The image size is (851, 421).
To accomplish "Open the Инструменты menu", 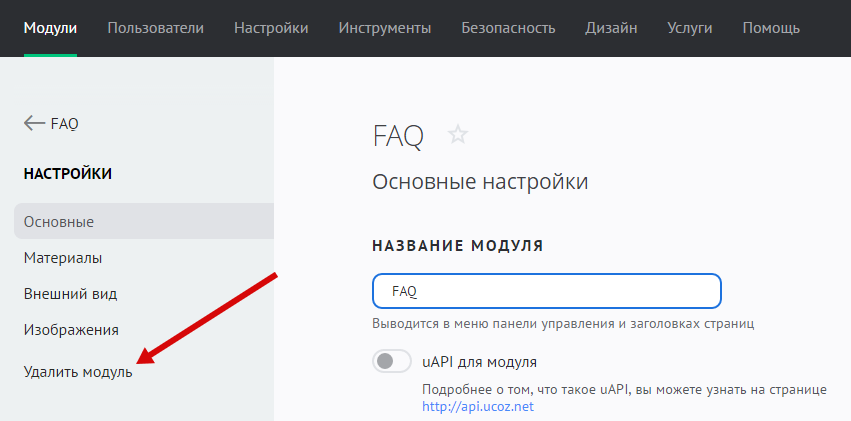I will [x=385, y=28].
